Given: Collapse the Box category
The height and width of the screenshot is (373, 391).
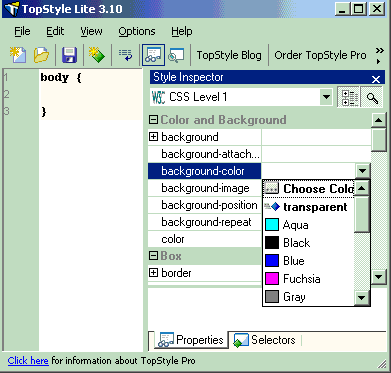Looking at the screenshot, I should [x=153, y=256].
